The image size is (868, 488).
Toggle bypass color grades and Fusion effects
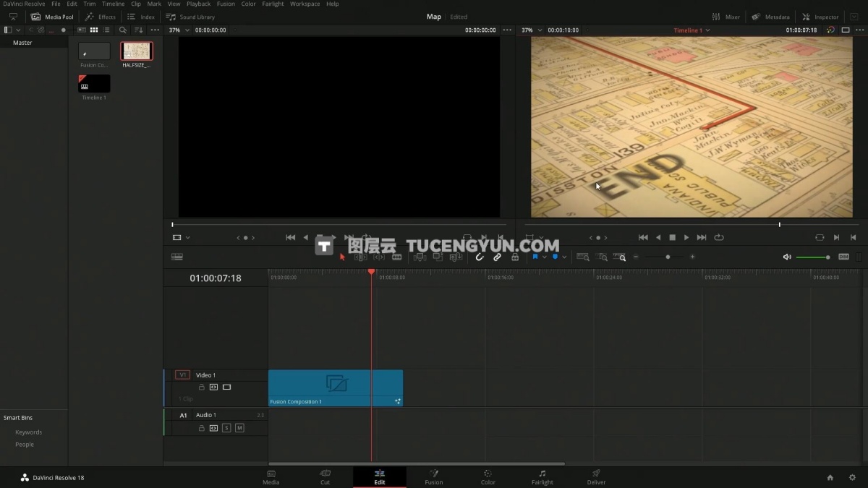[830, 30]
